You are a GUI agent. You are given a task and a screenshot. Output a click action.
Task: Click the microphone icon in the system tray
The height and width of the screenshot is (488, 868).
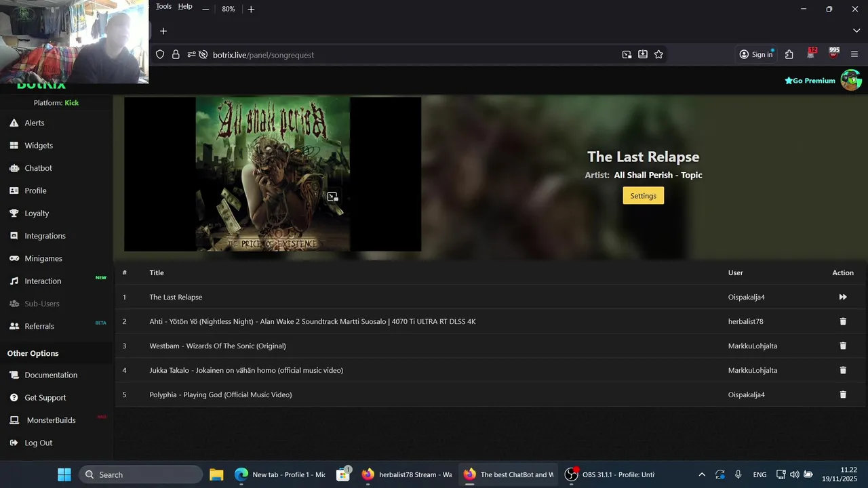pos(738,474)
